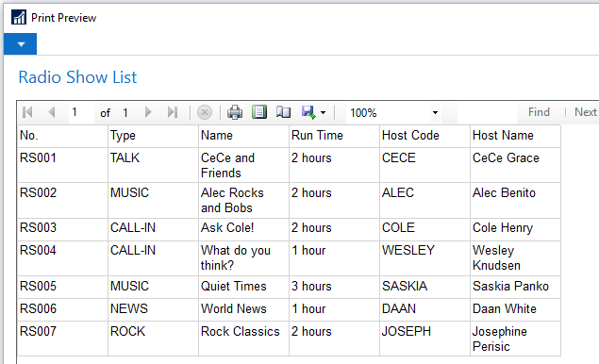Select the RS001 cell
Image resolution: width=599 pixels, height=364 pixels.
pyautogui.click(x=62, y=165)
